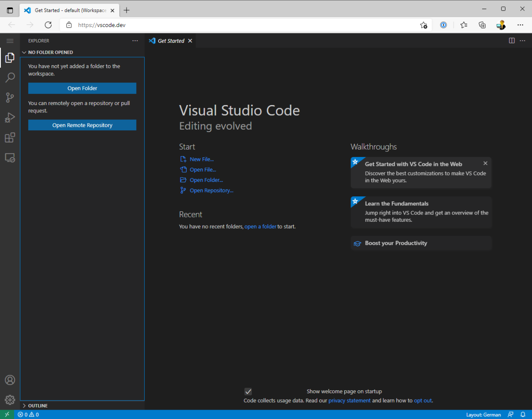This screenshot has height=419, width=532.
Task: Open the Manage settings gear
Action: point(9,399)
